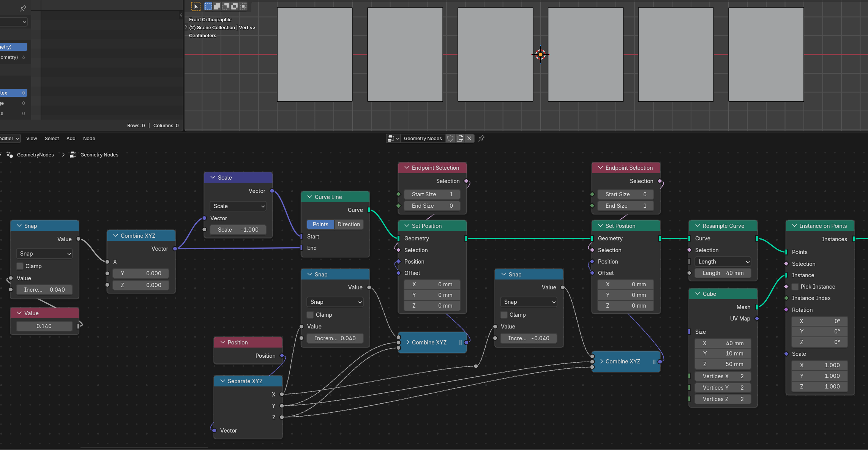Adjust Resample Curve Length 40 mm field
868x450 pixels.
coord(723,273)
